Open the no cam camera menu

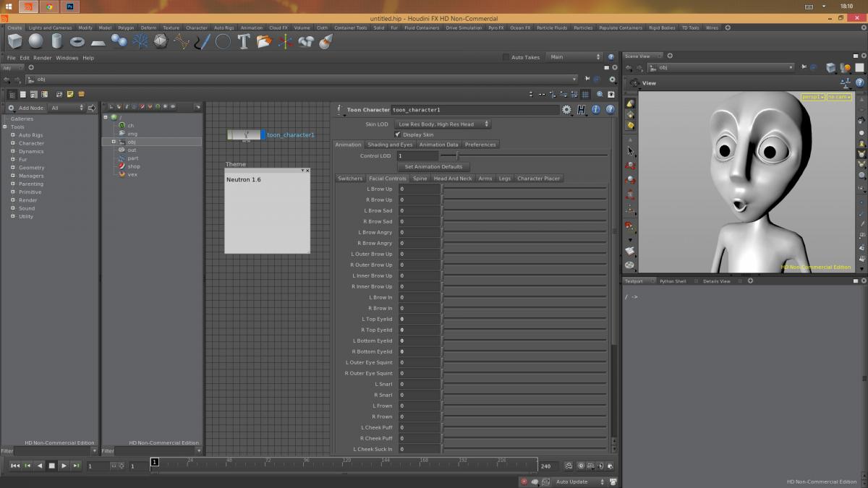click(839, 97)
